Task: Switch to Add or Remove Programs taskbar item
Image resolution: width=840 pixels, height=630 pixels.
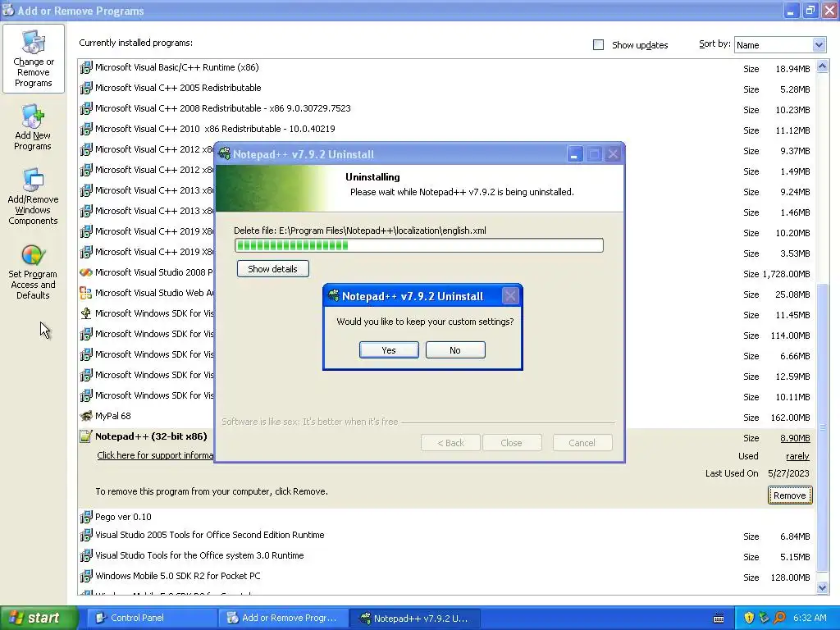Action: coord(283,618)
